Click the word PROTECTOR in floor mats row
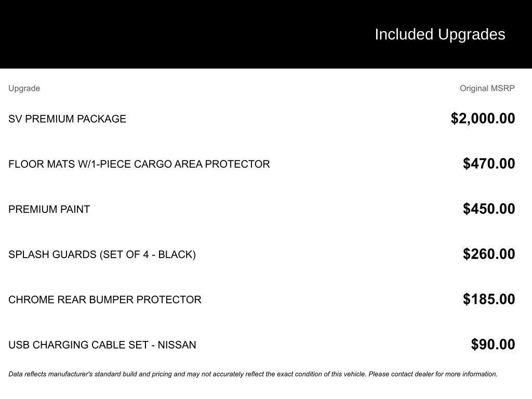Image resolution: width=532 pixels, height=399 pixels. [237, 164]
